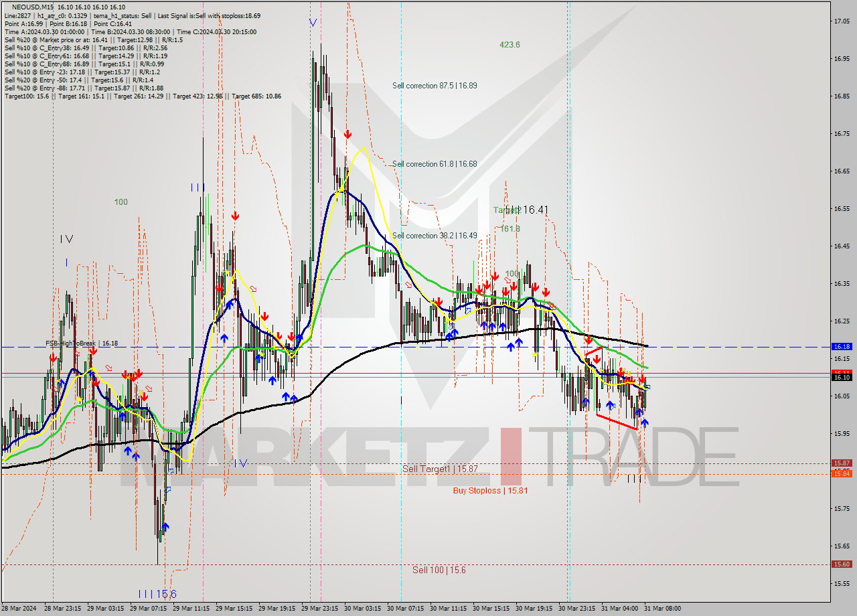Viewport: 857px width, 616px height.
Task: Click 'Sell Target1 | 15.87' label
Action: (x=440, y=469)
